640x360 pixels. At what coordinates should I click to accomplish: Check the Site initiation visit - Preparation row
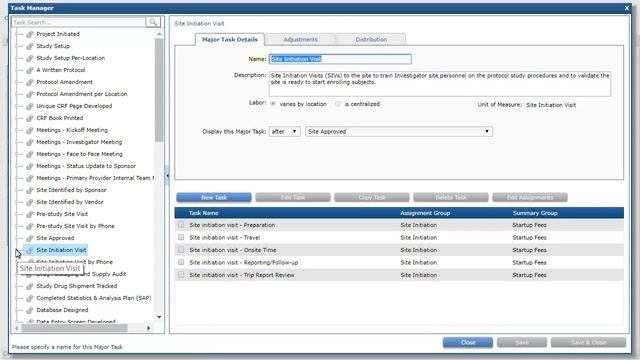click(181, 225)
